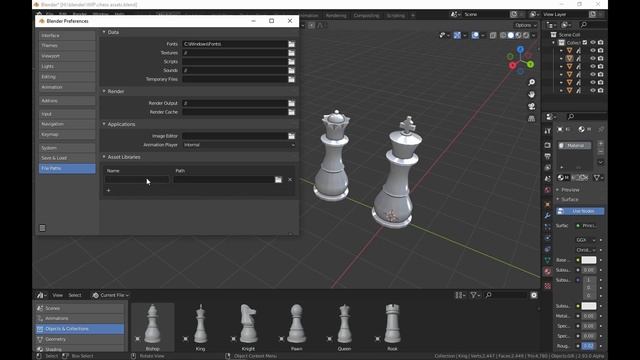Open the Add-ons preferences tab

coord(67,100)
